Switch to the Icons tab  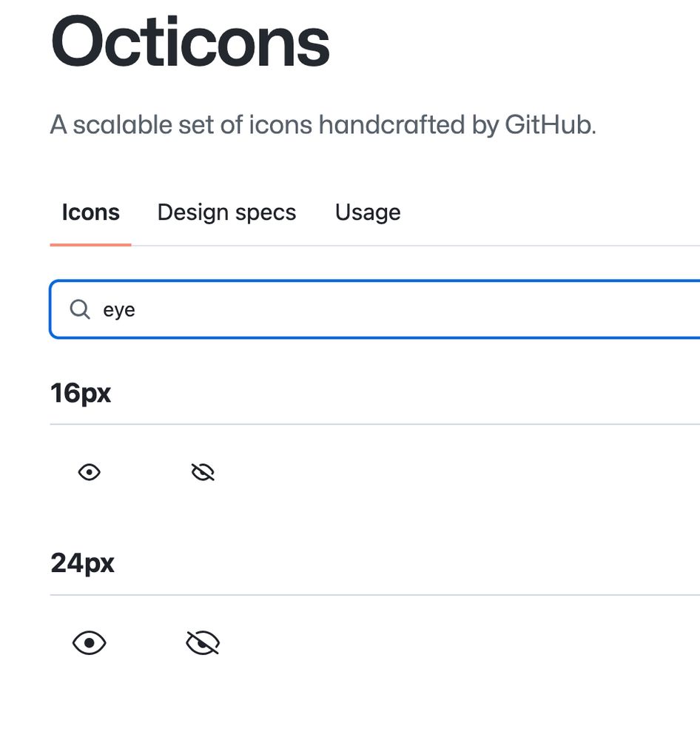click(91, 213)
